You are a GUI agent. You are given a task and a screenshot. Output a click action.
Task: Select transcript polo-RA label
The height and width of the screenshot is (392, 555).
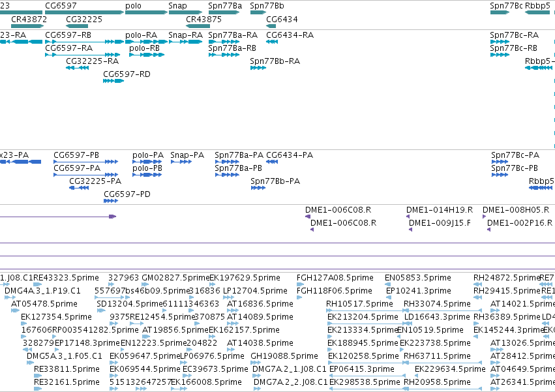coord(142,35)
